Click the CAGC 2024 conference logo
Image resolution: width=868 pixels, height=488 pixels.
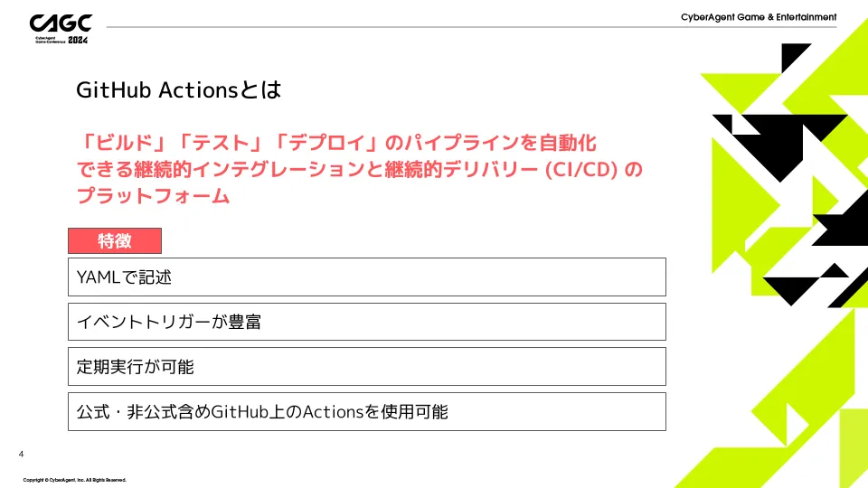[61, 27]
